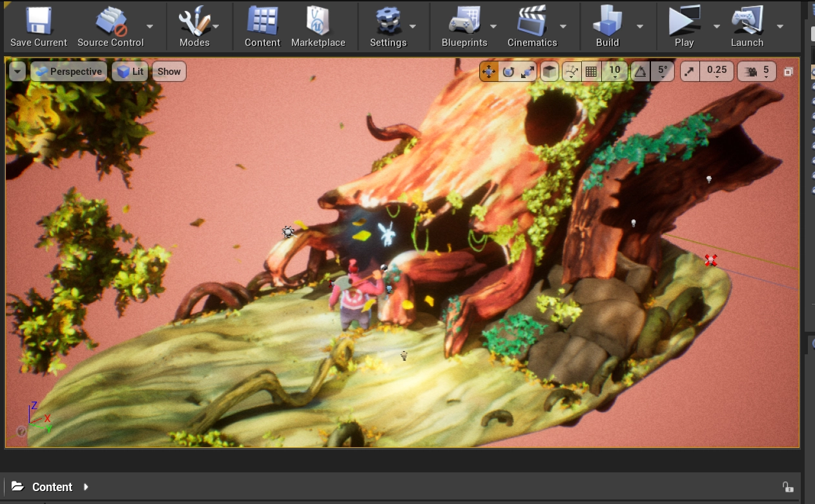
Task: Click the Launch icon
Action: tap(747, 21)
